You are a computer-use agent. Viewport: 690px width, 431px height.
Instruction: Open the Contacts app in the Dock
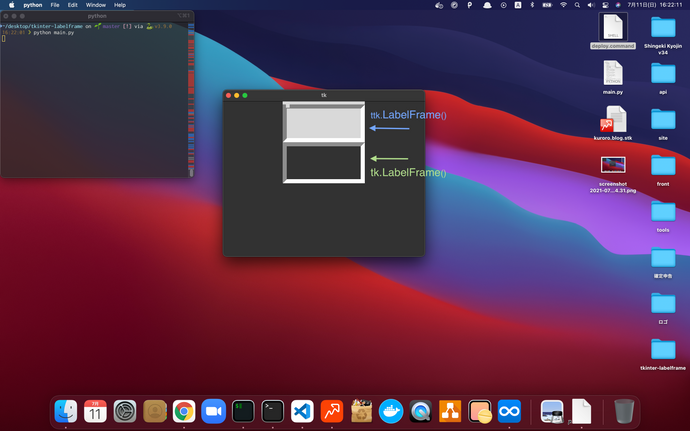pyautogui.click(x=154, y=412)
